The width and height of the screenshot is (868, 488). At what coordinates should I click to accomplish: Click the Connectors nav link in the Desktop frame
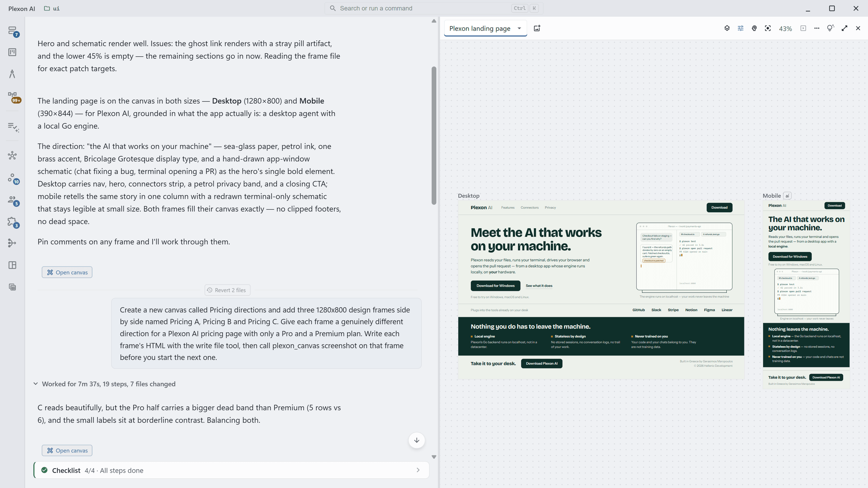point(529,208)
